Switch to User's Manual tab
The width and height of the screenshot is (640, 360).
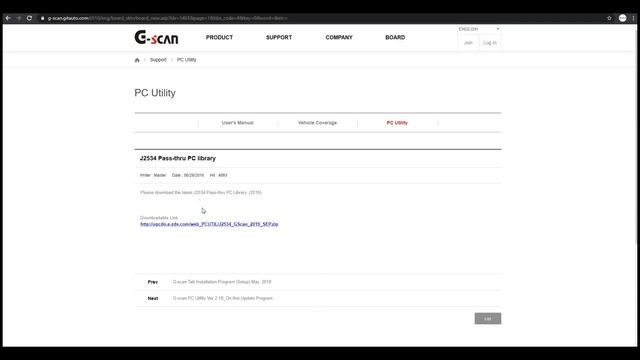pos(238,122)
